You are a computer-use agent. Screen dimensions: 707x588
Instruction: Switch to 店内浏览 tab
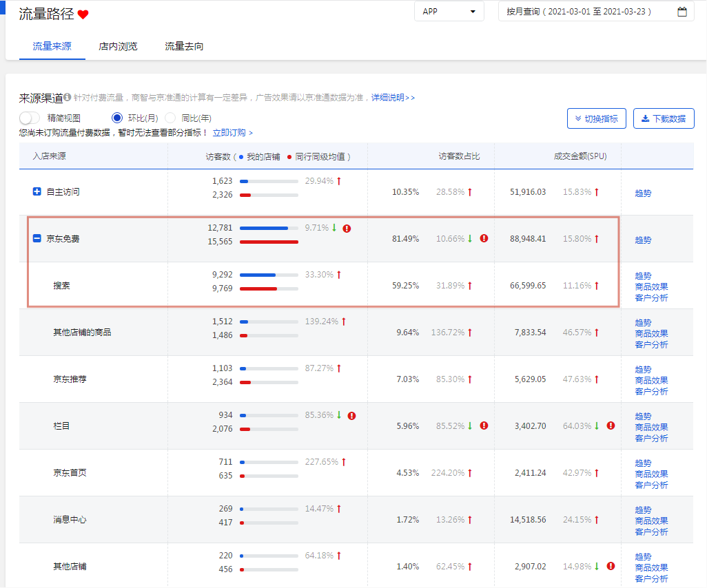pyautogui.click(x=118, y=46)
